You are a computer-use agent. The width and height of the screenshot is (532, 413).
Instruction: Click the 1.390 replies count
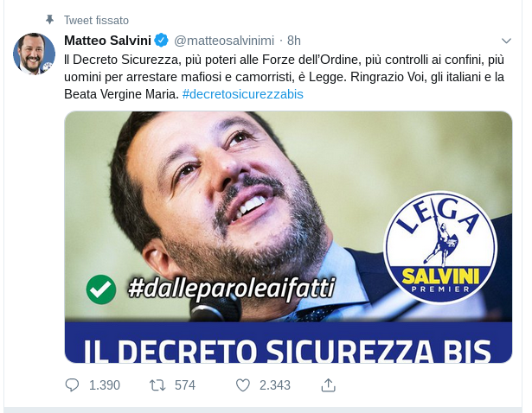click(105, 385)
